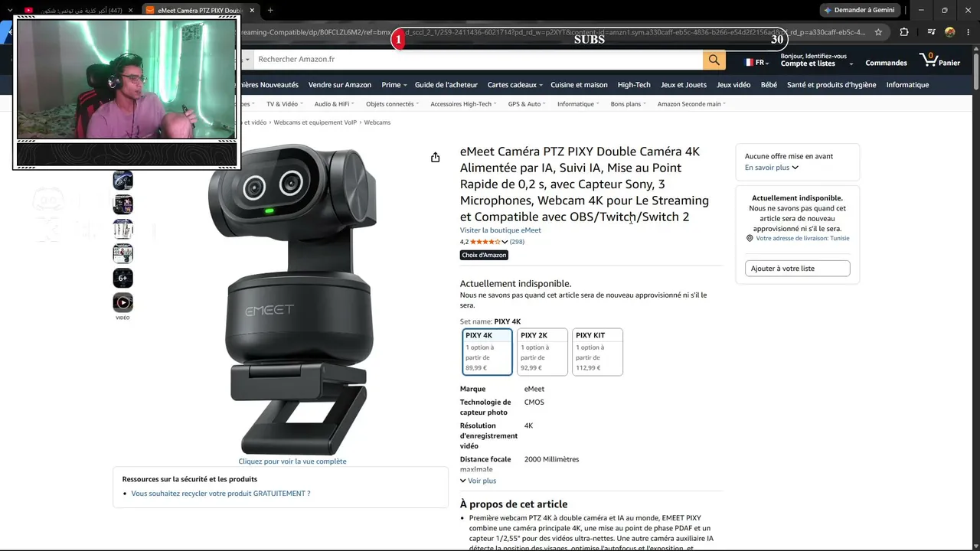The image size is (980, 551).
Task: Focus the Rechercher Amazon.fr search field
Action: 477,60
